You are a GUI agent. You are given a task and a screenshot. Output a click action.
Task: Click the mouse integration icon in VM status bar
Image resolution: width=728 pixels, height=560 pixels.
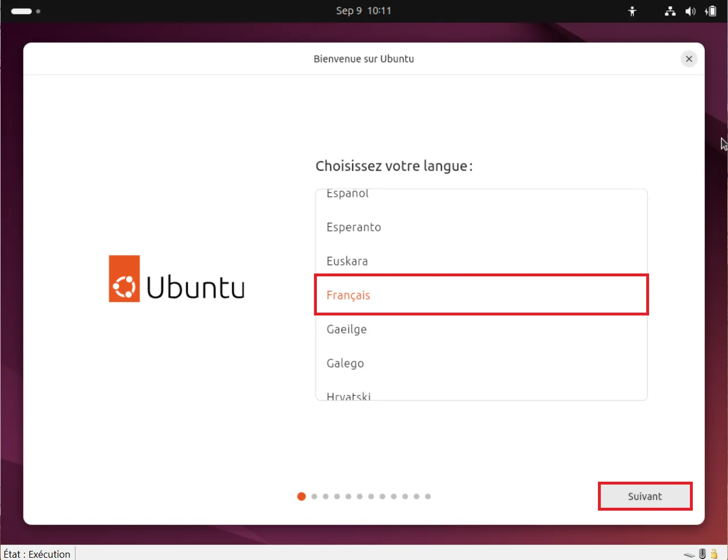[702, 554]
